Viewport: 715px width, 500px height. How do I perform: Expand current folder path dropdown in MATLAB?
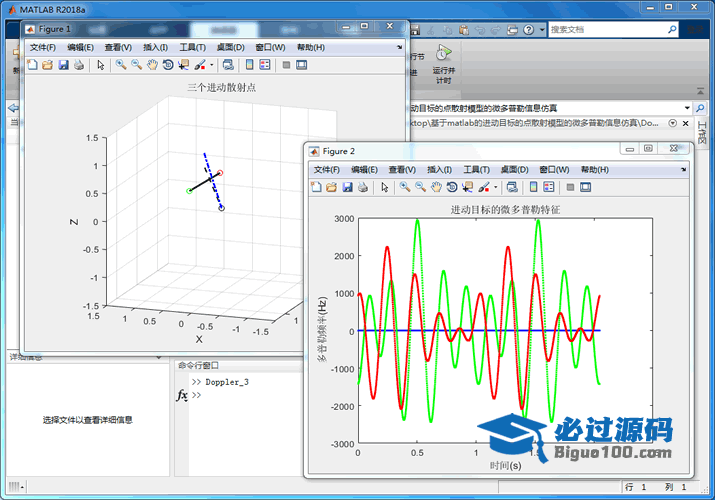[686, 107]
